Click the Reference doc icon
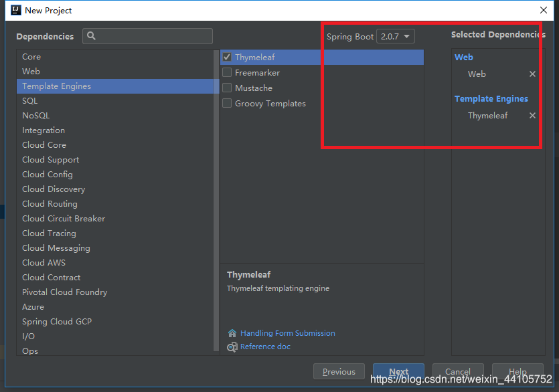 pos(232,347)
